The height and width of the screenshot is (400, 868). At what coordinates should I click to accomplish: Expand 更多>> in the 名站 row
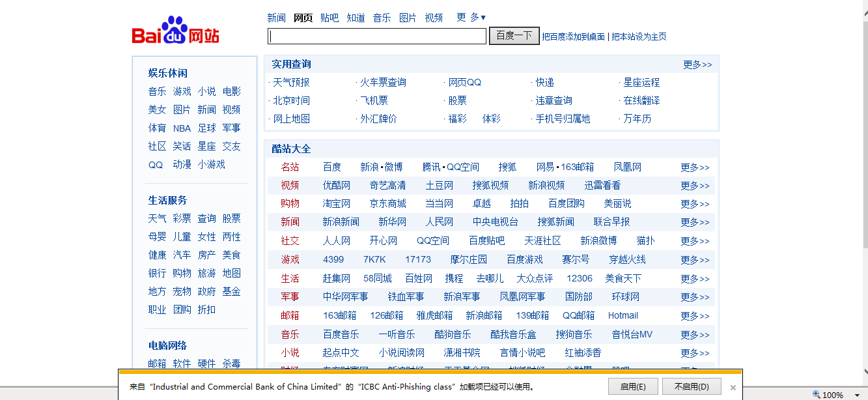695,167
